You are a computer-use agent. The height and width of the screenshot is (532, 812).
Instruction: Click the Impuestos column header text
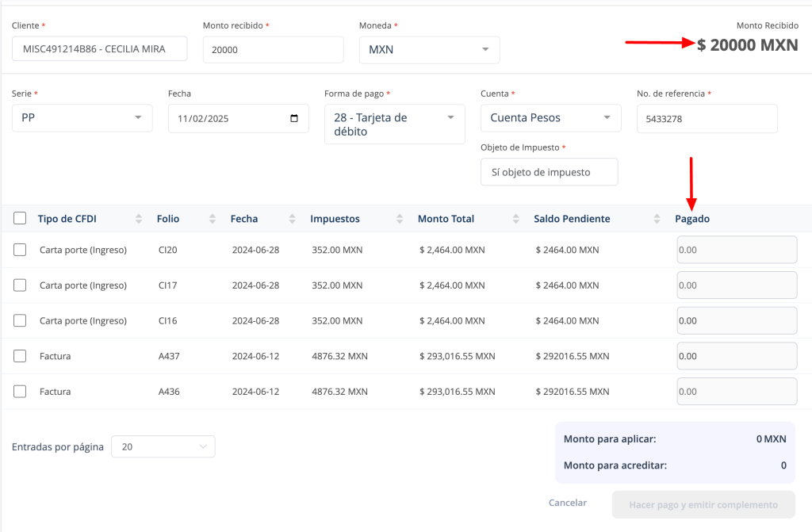point(335,219)
